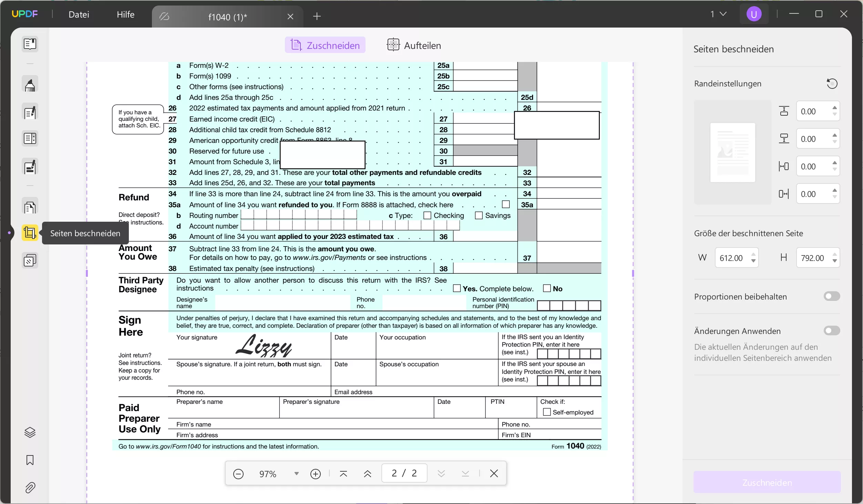The image size is (863, 504).
Task: Enable the Änderungen Anwenden switch
Action: (x=832, y=331)
